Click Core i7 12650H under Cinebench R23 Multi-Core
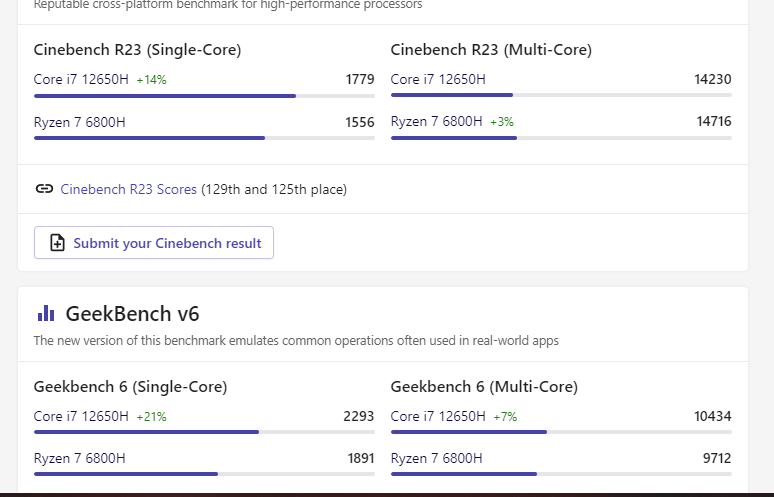The width and height of the screenshot is (774, 497). 438,80
